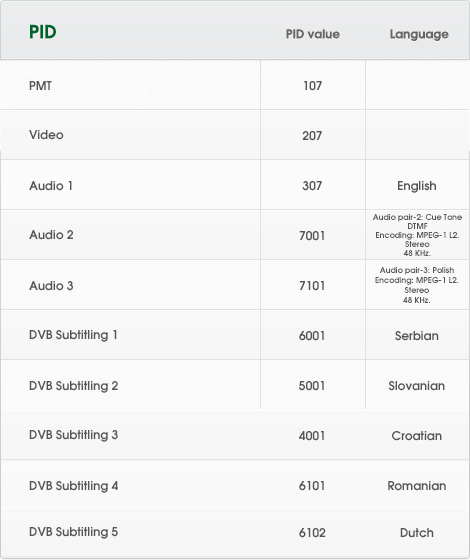The width and height of the screenshot is (470, 560).
Task: Select the Cue Tone DTMF description cell
Action: pos(417,235)
